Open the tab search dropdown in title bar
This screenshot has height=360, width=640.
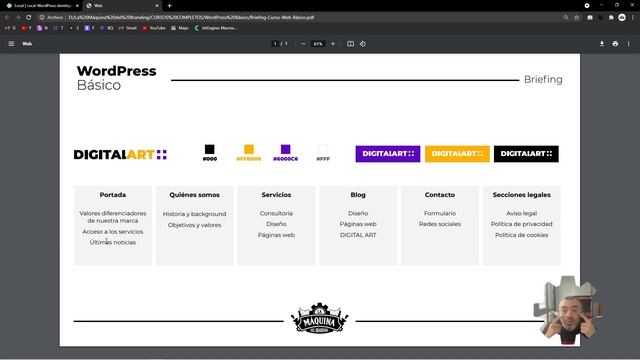click(587, 6)
